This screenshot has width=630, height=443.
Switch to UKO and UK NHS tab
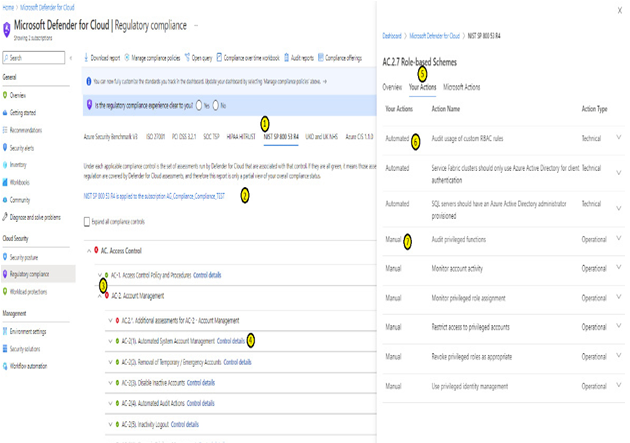coord(322,137)
